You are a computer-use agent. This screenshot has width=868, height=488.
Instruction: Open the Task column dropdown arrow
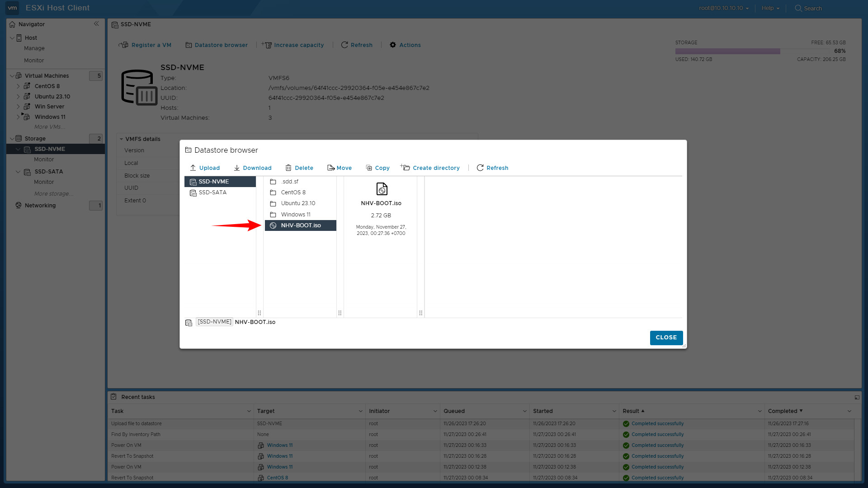(249, 411)
